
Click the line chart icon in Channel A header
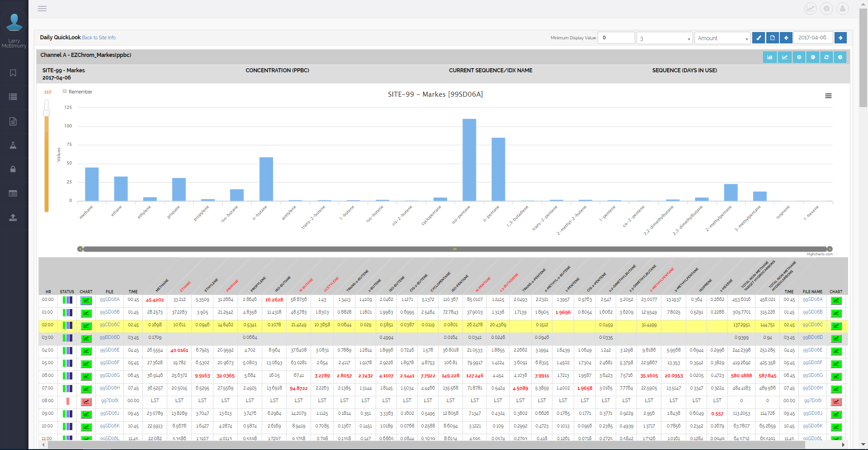tap(784, 57)
